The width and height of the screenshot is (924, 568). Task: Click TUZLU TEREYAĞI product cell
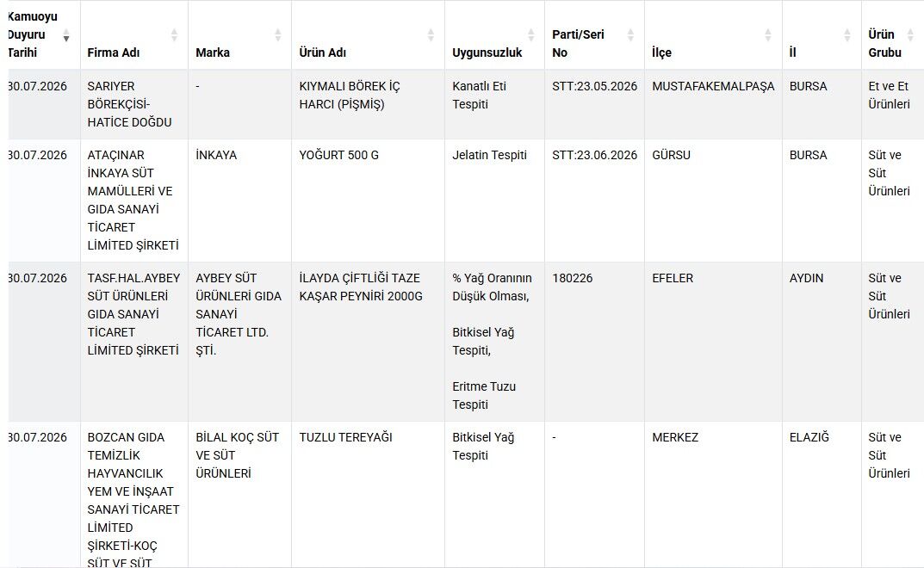point(368,495)
